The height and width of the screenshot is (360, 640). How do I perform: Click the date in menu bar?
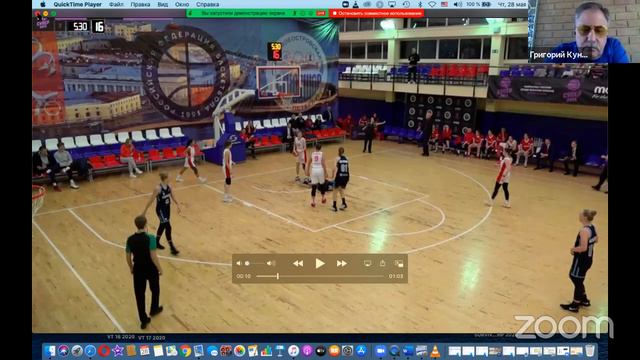point(512,4)
